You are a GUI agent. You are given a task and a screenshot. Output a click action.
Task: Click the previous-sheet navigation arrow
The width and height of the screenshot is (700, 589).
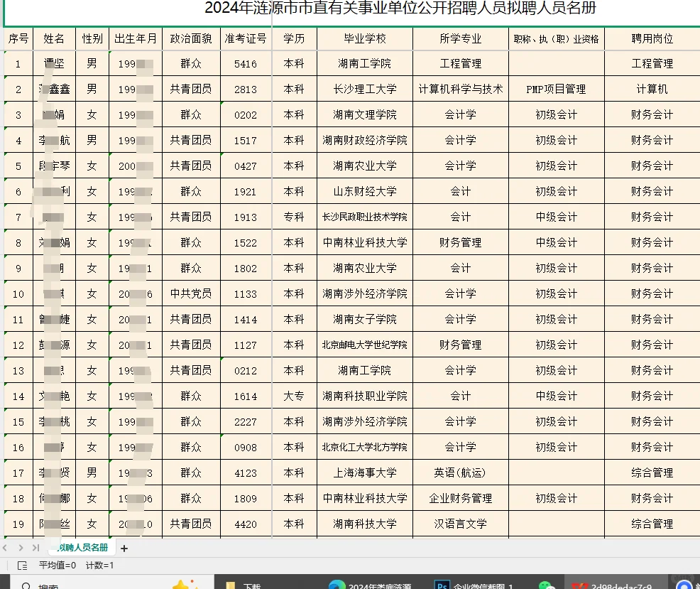(6, 547)
